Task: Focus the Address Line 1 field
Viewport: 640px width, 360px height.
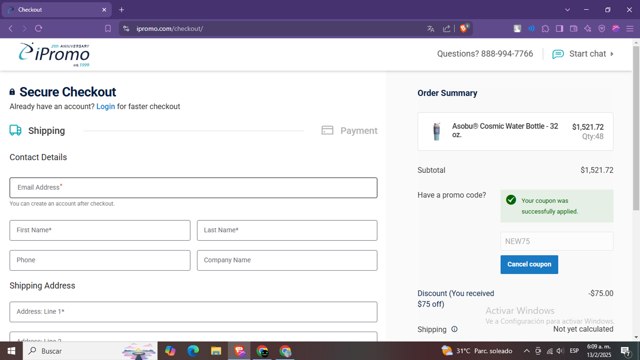Action: [x=193, y=312]
